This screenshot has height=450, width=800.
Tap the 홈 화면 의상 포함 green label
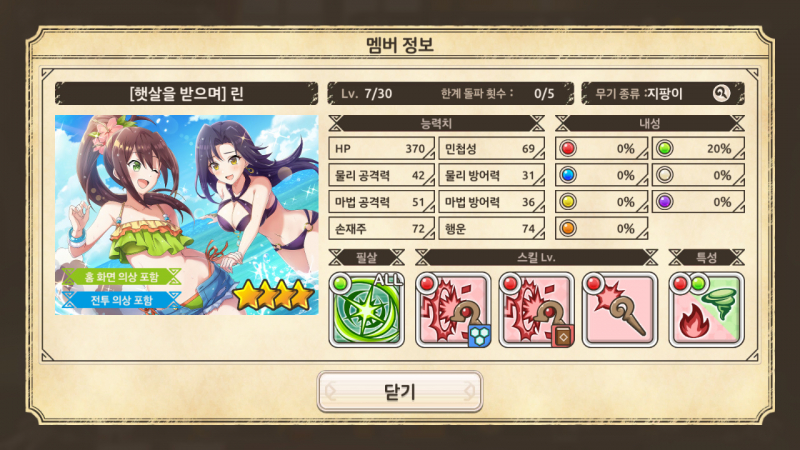click(x=121, y=277)
